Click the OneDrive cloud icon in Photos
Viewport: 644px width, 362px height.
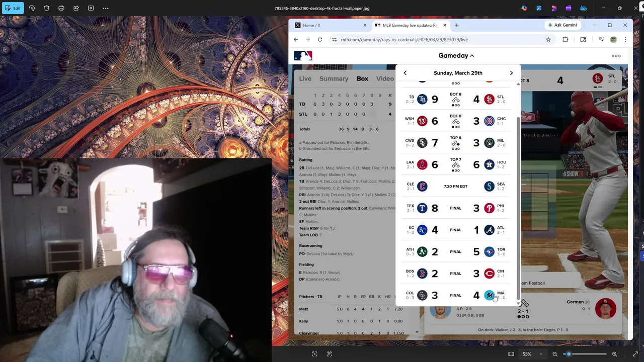[x=583, y=8]
